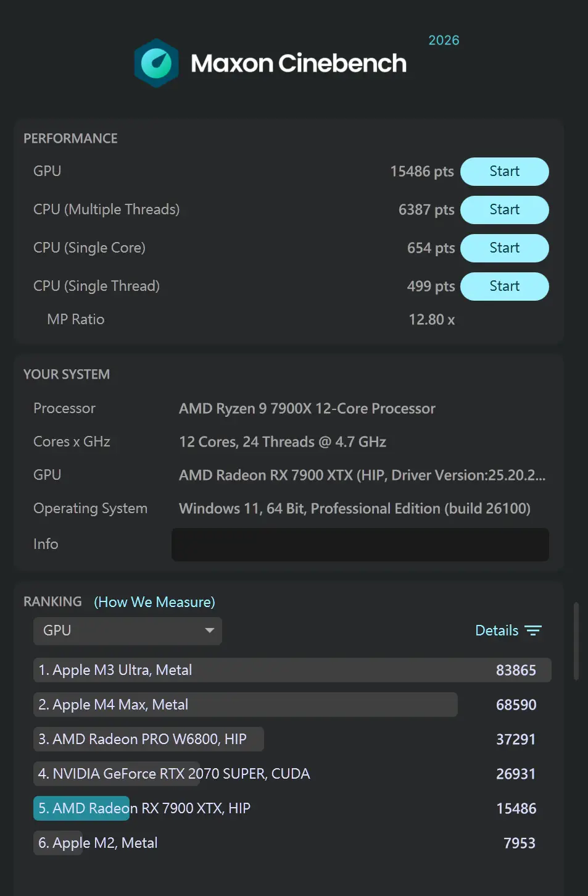This screenshot has height=896, width=588.
Task: Toggle the ranking Details view
Action: [x=497, y=630]
